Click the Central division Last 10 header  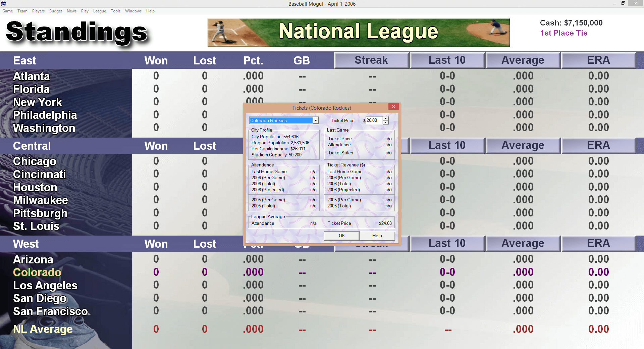(447, 146)
